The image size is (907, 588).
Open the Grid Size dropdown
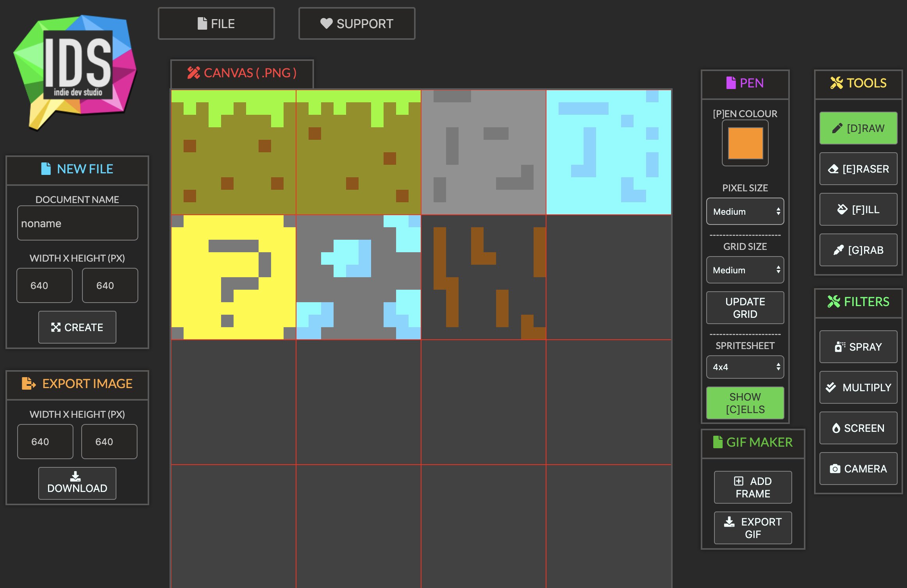tap(745, 270)
